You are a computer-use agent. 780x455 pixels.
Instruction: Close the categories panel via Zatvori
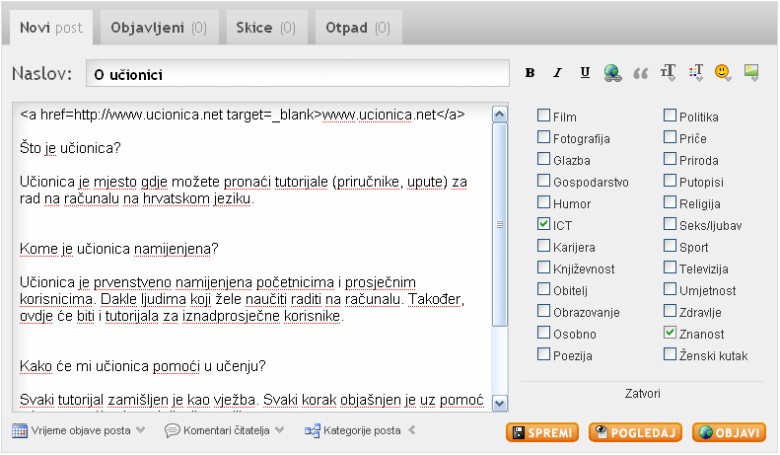pos(642,394)
